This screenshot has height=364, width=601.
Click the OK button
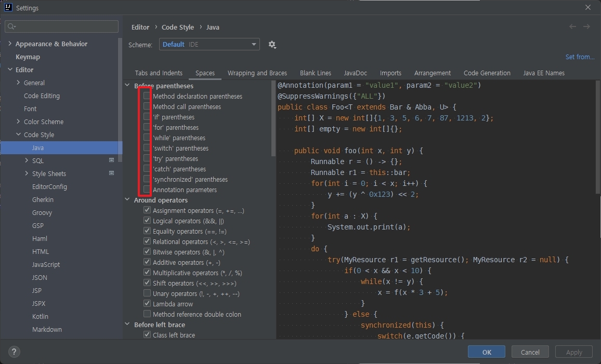(x=487, y=352)
